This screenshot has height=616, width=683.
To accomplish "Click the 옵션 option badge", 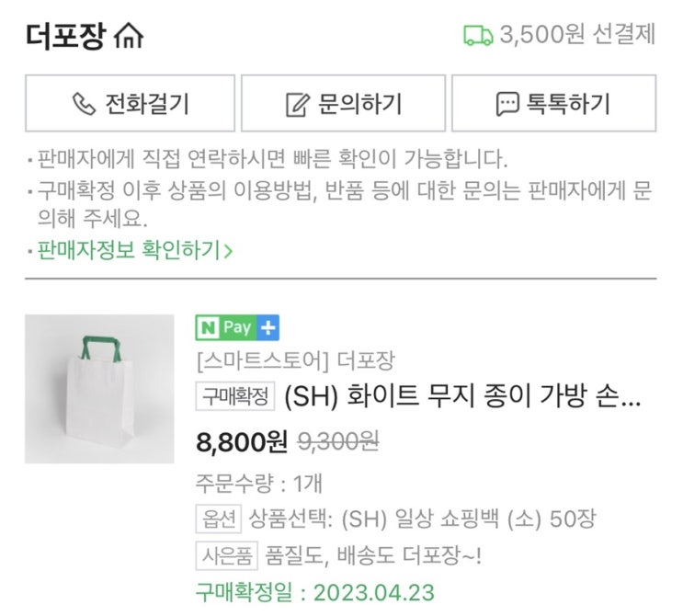I will (x=218, y=518).
